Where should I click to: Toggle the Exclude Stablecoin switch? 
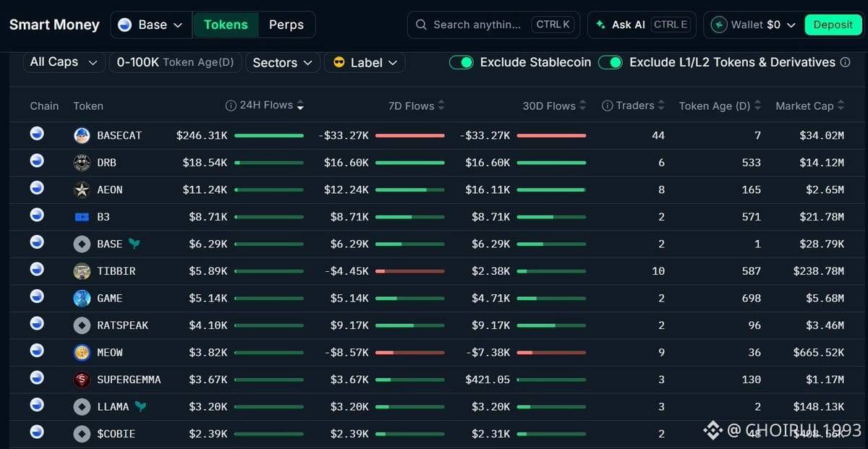[x=461, y=62]
